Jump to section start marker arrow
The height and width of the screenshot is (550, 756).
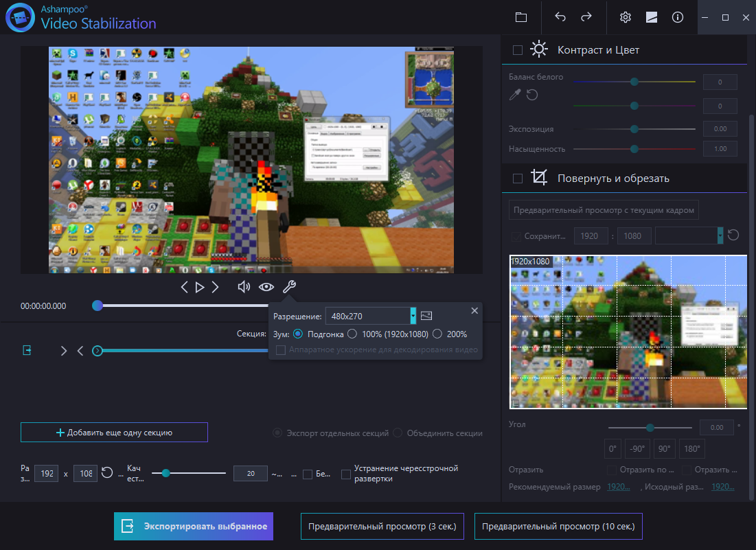(64, 351)
